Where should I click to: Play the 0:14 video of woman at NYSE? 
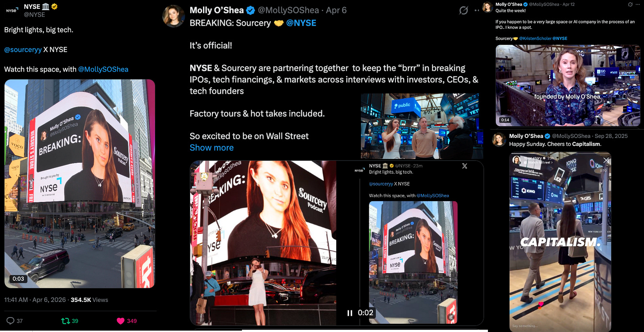567,85
